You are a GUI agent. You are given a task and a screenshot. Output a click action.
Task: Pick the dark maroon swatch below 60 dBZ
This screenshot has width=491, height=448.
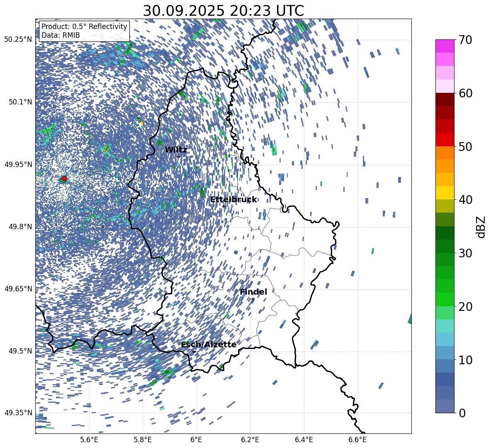(x=445, y=99)
